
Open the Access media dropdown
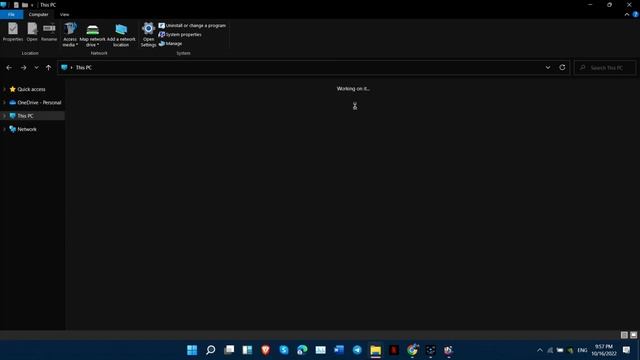(70, 35)
